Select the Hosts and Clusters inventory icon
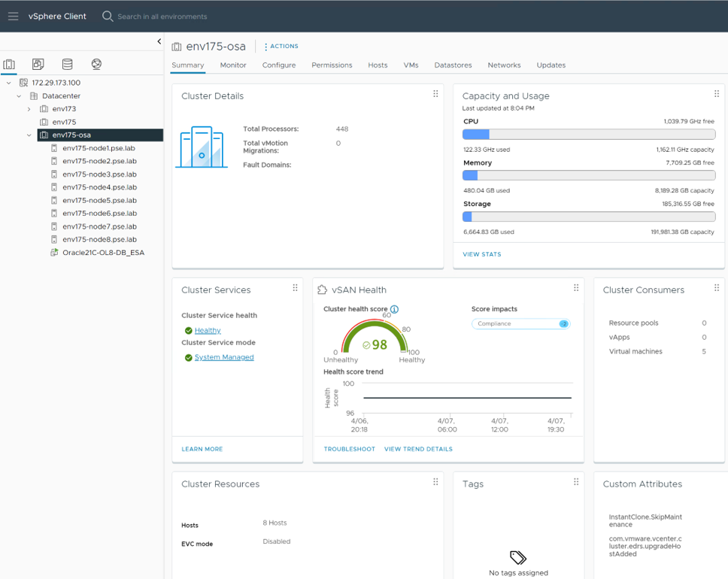This screenshot has width=728, height=579. click(9, 65)
